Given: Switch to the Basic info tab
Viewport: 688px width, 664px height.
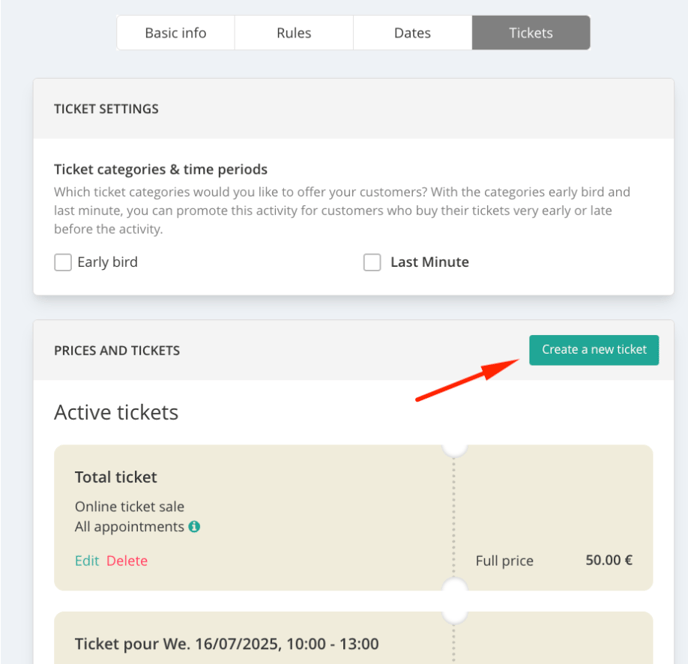Looking at the screenshot, I should [x=176, y=33].
